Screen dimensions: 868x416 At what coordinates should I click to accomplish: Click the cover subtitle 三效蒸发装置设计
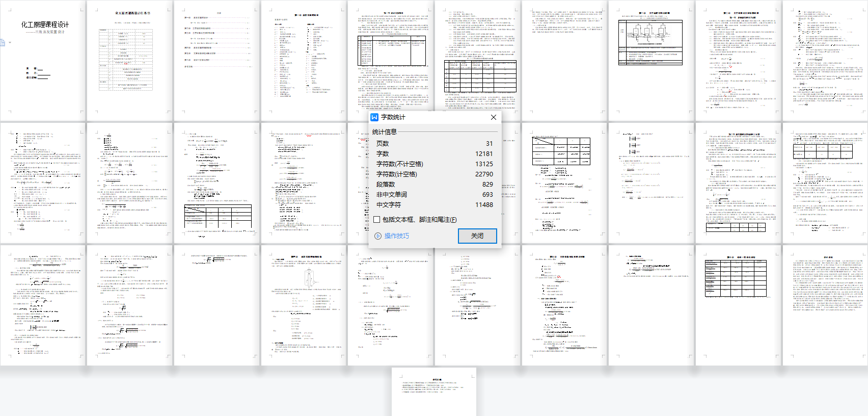[50, 32]
